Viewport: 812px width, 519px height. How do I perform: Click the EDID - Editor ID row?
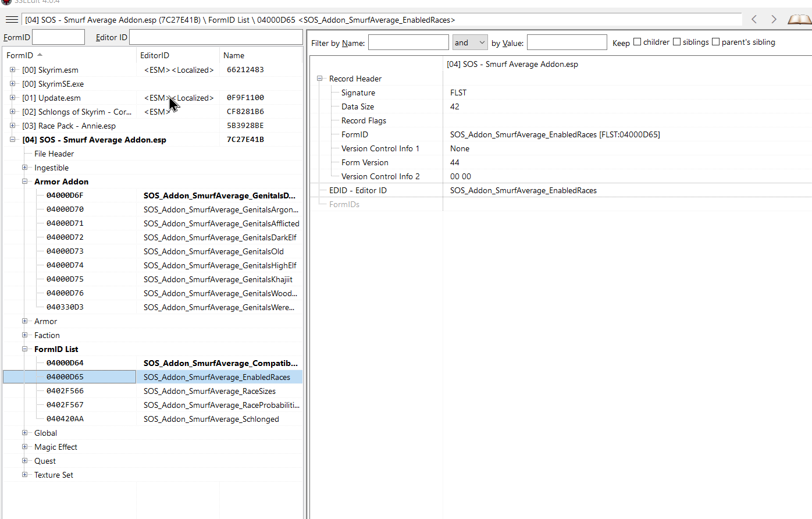tap(561, 190)
